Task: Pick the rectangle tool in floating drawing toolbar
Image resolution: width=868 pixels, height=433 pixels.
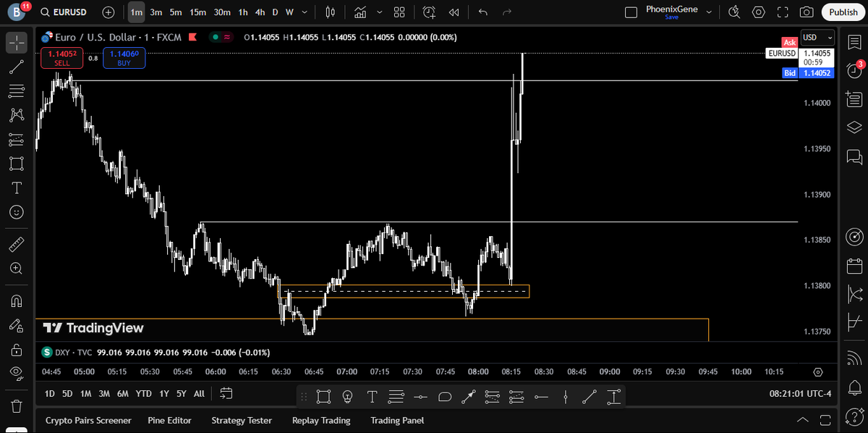Action: click(323, 396)
